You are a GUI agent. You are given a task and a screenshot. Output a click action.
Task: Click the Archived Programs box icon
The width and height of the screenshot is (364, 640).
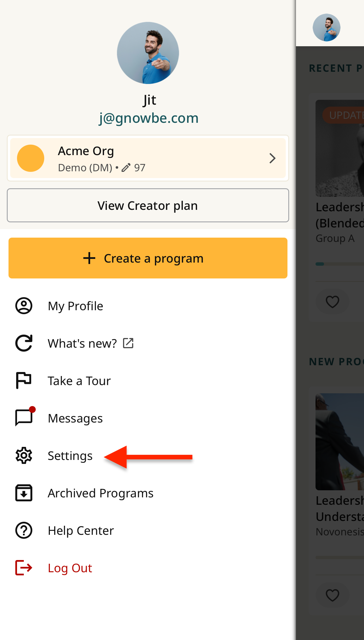24,493
